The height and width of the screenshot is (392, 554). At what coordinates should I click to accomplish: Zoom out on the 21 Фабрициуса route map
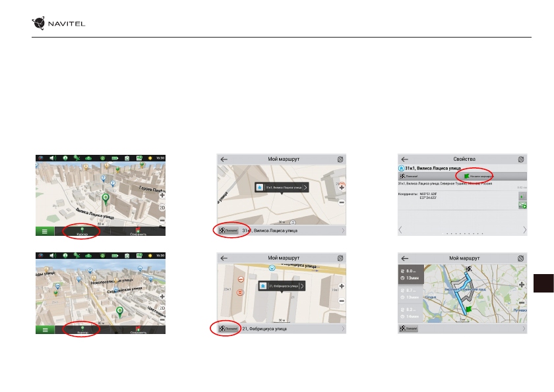coord(342,300)
